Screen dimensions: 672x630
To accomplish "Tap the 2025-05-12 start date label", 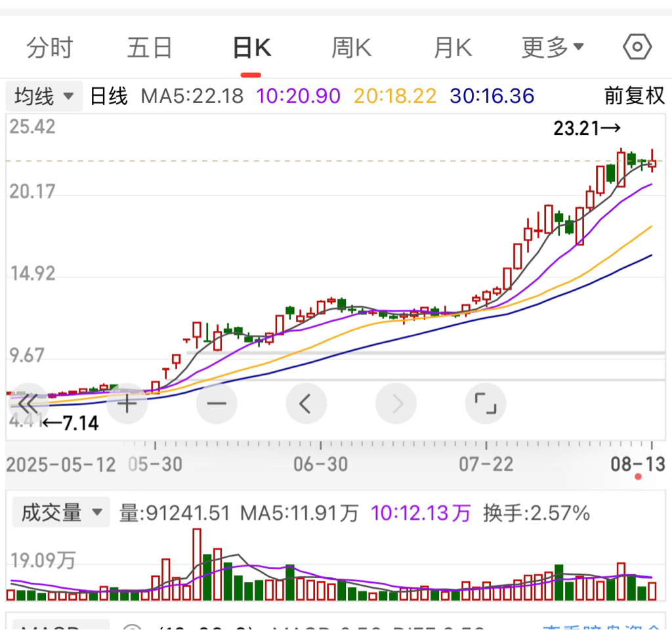I will click(61, 465).
